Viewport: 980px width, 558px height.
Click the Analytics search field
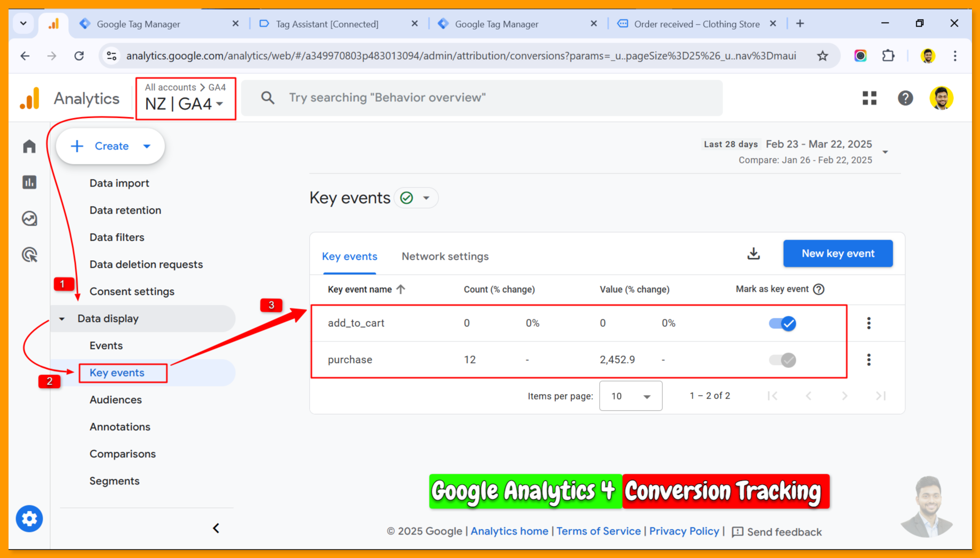[482, 98]
